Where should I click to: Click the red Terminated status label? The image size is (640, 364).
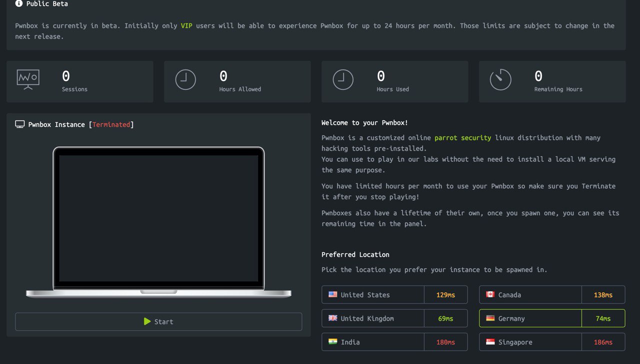tap(111, 124)
